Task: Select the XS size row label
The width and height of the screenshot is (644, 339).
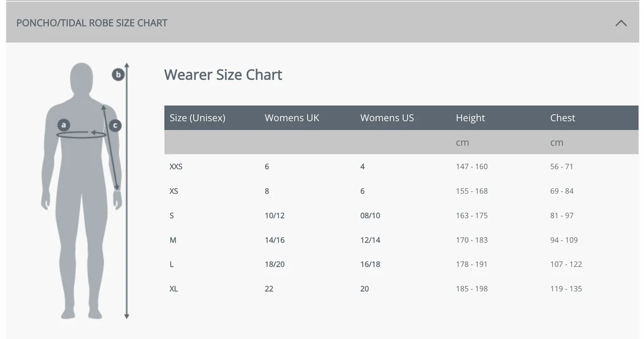Action: tap(174, 191)
